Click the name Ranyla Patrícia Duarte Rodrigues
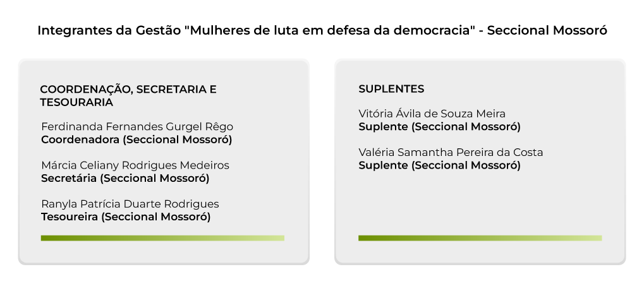 pyautogui.click(x=130, y=203)
